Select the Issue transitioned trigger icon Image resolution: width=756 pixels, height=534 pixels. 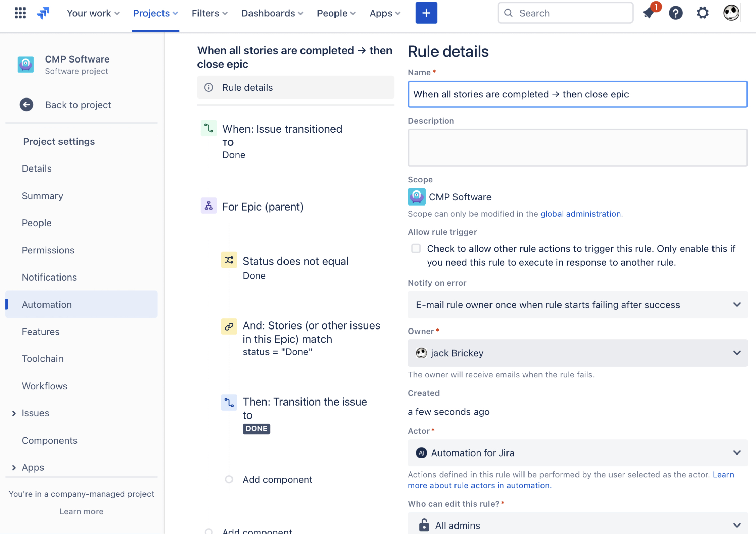[x=208, y=128]
